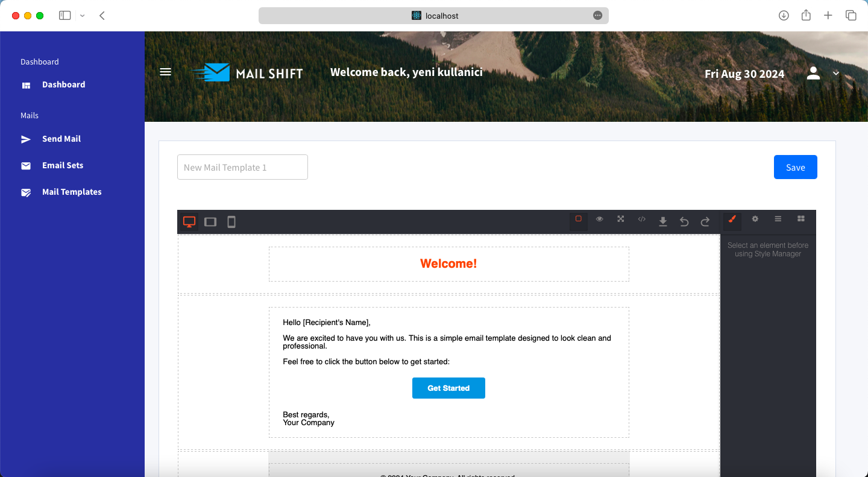Screen dimensions: 868x477
Task: Expand the user account dropdown
Action: (x=836, y=73)
